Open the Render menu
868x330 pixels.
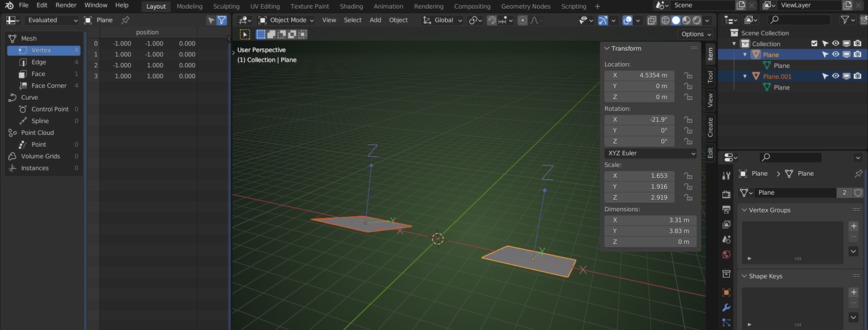tap(66, 5)
